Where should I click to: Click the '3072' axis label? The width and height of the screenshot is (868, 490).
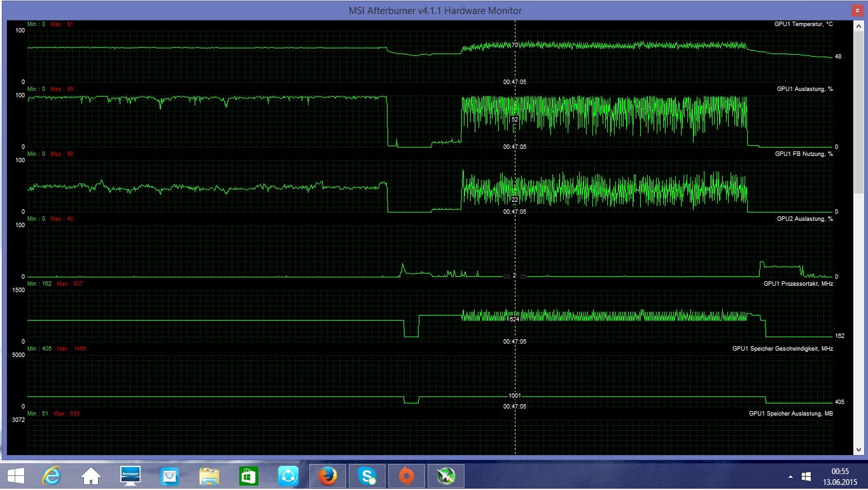click(18, 420)
